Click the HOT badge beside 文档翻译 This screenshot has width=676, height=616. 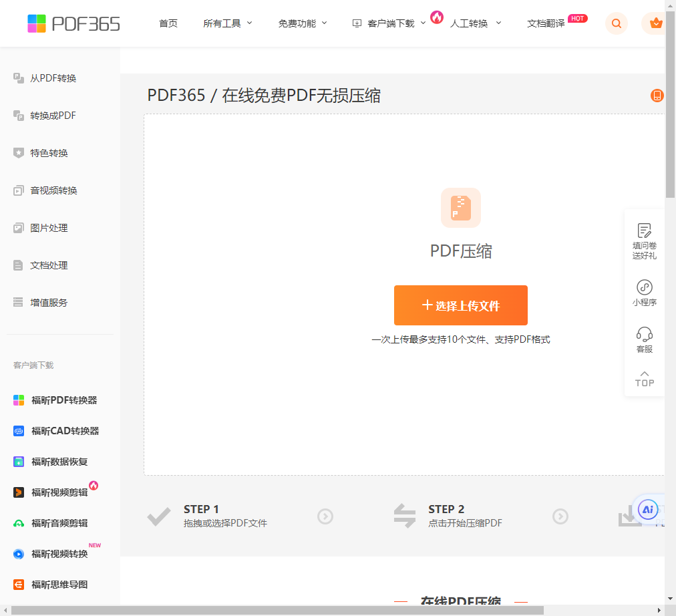pos(577,19)
